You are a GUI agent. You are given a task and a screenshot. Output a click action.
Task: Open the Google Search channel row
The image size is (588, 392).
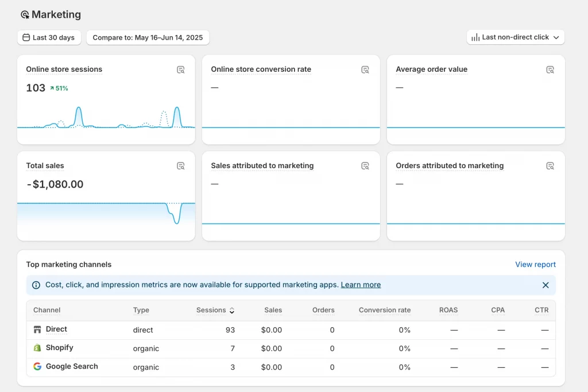291,367
